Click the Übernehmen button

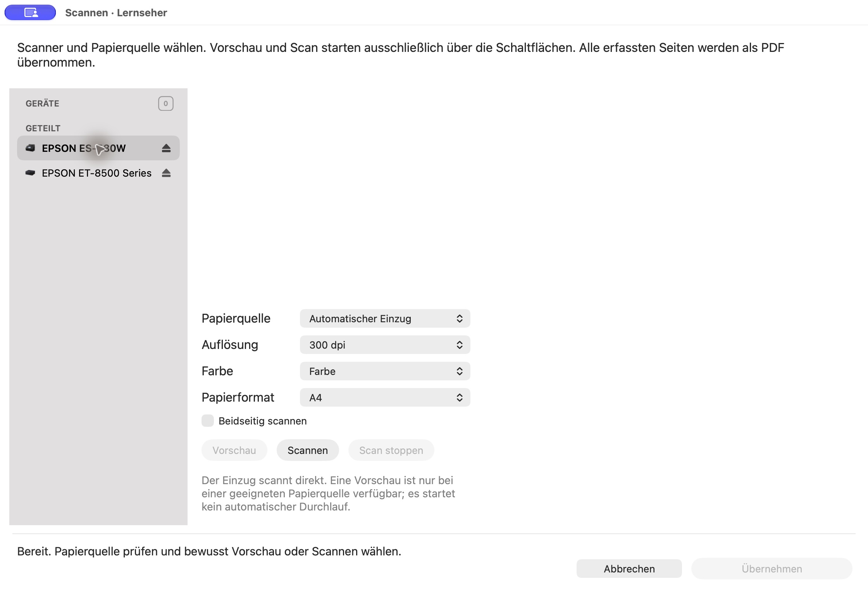[x=772, y=569]
